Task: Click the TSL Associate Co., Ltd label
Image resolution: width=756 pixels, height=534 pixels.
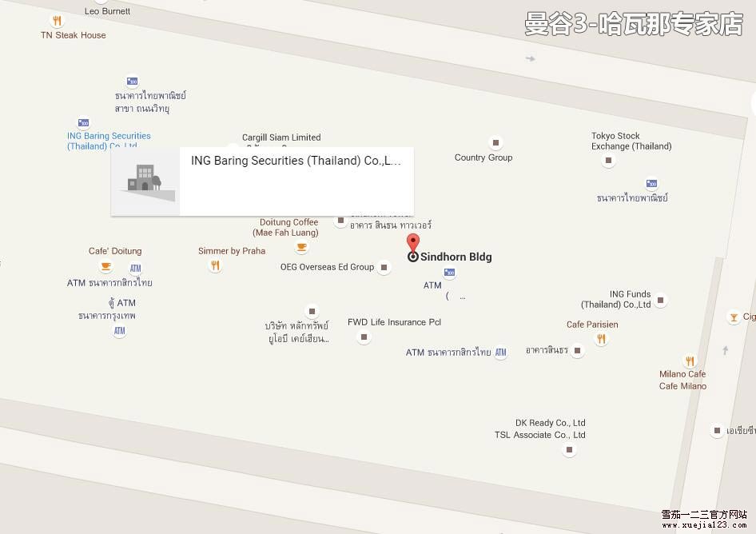Action: 539,435
